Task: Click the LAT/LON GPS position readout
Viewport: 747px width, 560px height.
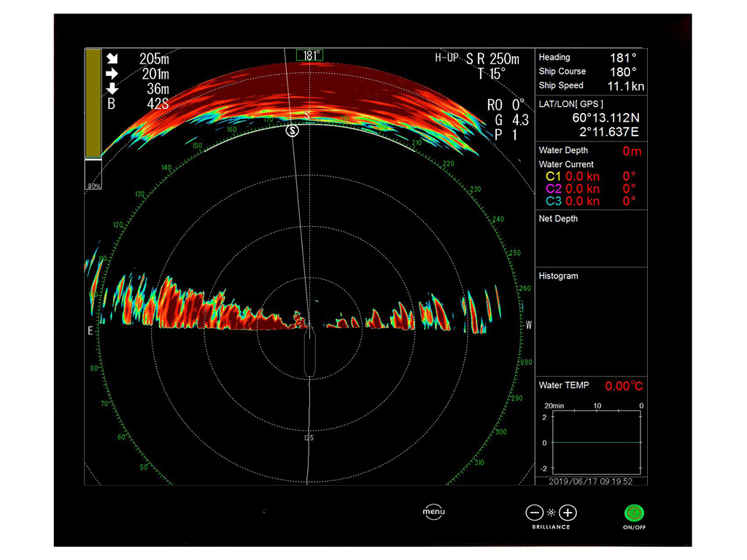Action: [591, 118]
